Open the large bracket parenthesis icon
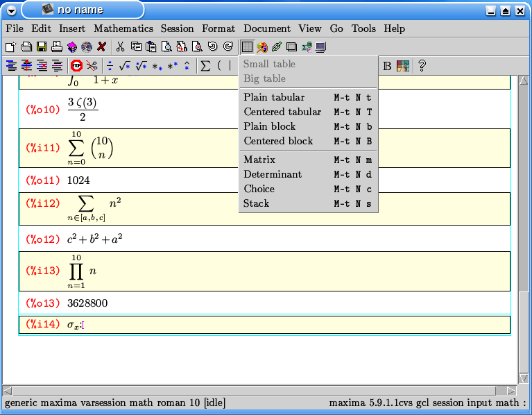Screen dimensions: 532x415 click(x=219, y=65)
